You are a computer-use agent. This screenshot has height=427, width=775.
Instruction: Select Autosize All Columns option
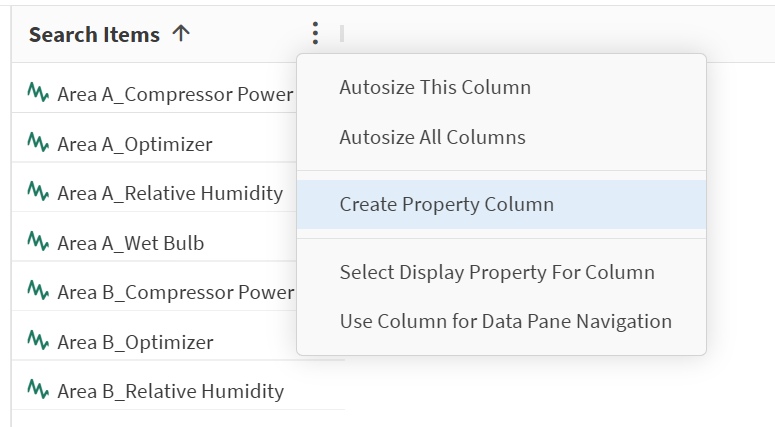pyautogui.click(x=432, y=137)
